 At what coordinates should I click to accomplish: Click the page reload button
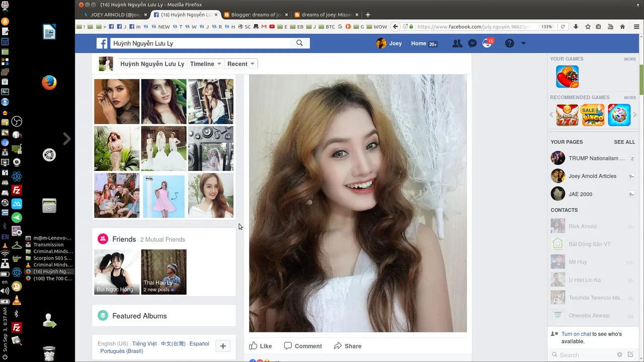(563, 27)
